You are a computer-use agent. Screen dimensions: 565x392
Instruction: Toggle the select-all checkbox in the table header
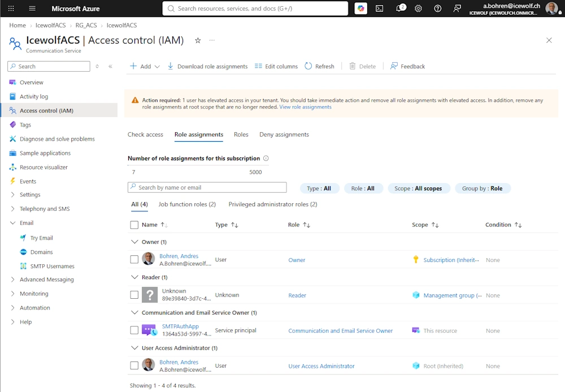pos(134,225)
